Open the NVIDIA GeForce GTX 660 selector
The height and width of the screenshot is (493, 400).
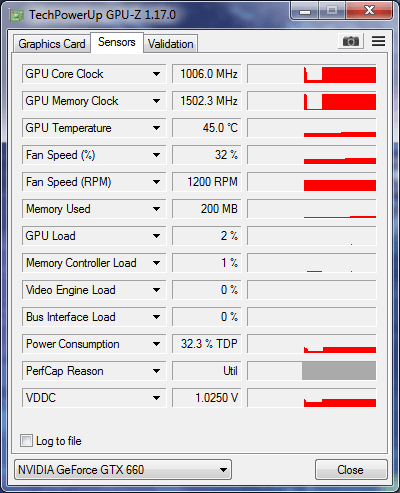(123, 469)
